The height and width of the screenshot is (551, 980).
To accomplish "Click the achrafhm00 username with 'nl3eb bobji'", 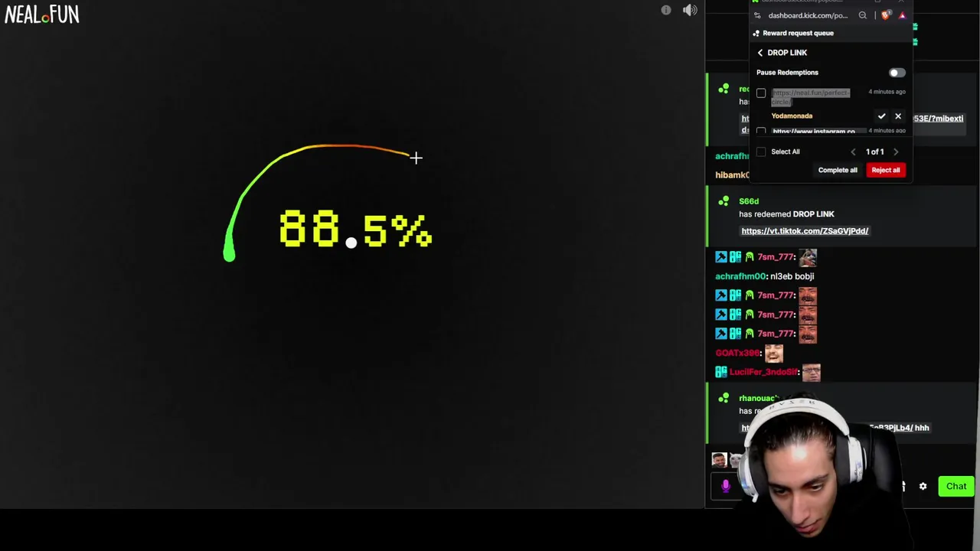I will (740, 276).
